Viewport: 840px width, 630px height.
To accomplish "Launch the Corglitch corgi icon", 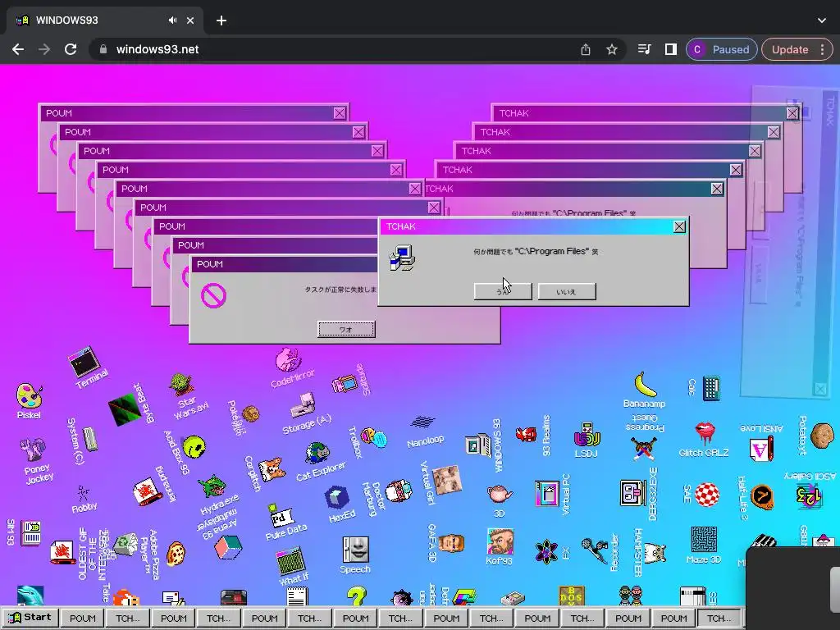I will click(272, 470).
